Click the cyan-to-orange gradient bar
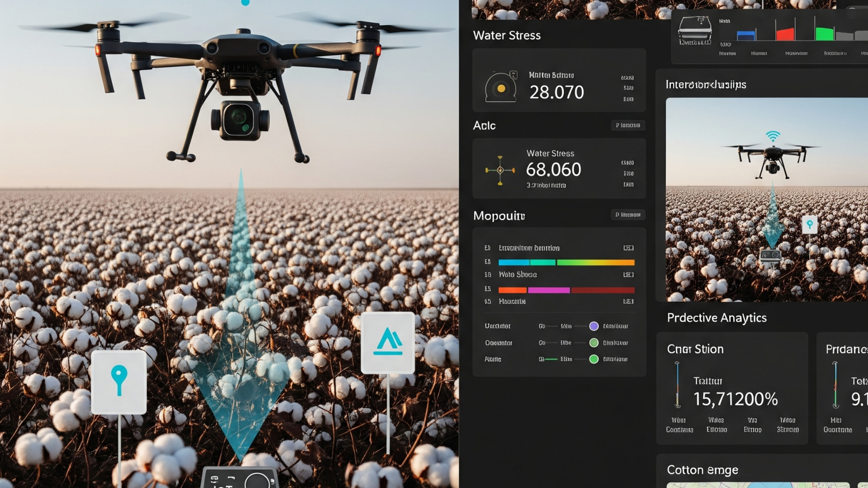Image resolution: width=868 pixels, height=488 pixels. point(566,262)
